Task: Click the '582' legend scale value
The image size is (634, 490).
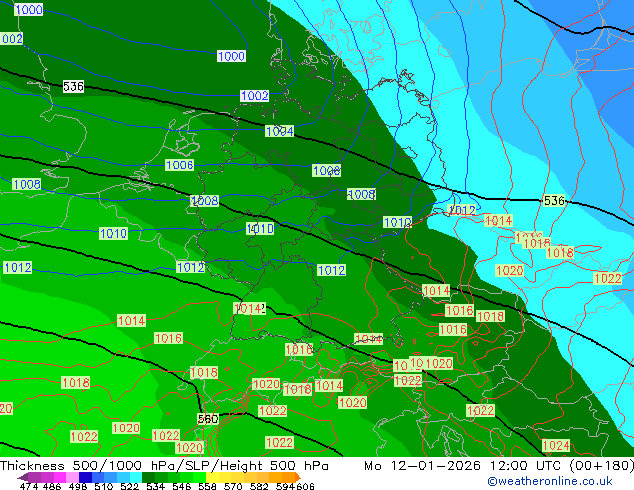Action: (259, 486)
